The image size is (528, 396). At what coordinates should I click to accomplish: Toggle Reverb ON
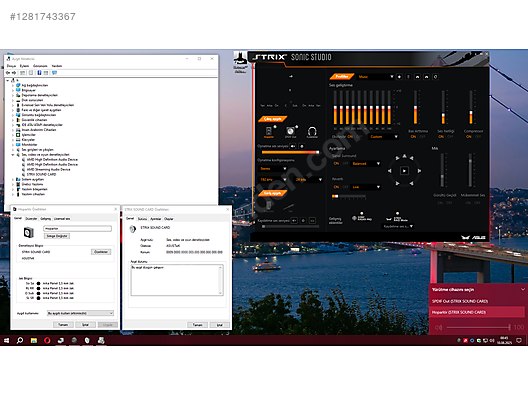[336, 187]
